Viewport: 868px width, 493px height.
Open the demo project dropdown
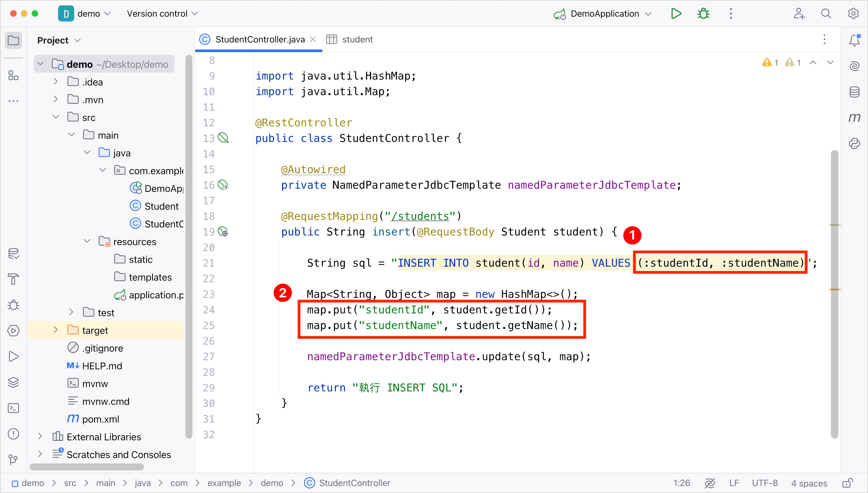[85, 13]
